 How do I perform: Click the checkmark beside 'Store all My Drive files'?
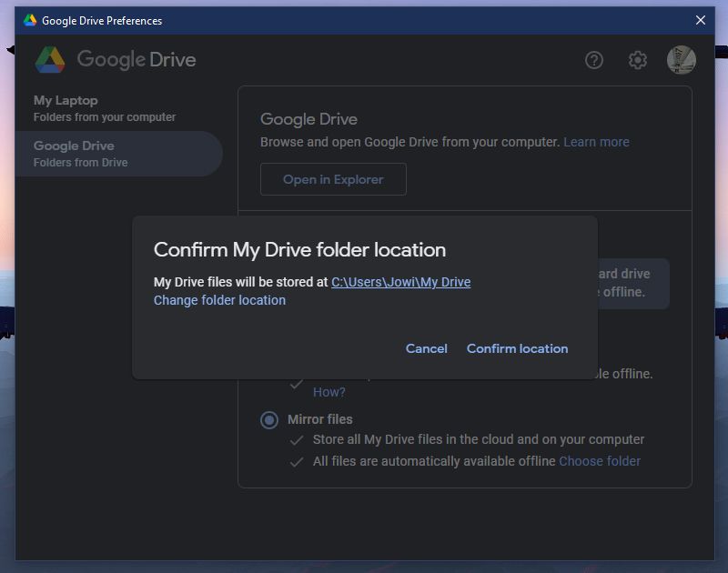296,438
